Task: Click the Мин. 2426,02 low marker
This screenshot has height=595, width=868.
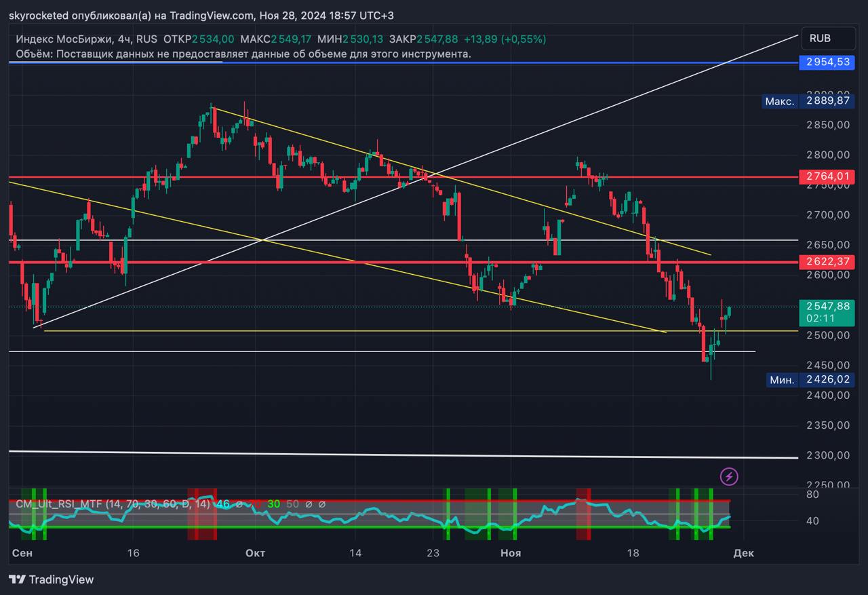Action: (810, 380)
